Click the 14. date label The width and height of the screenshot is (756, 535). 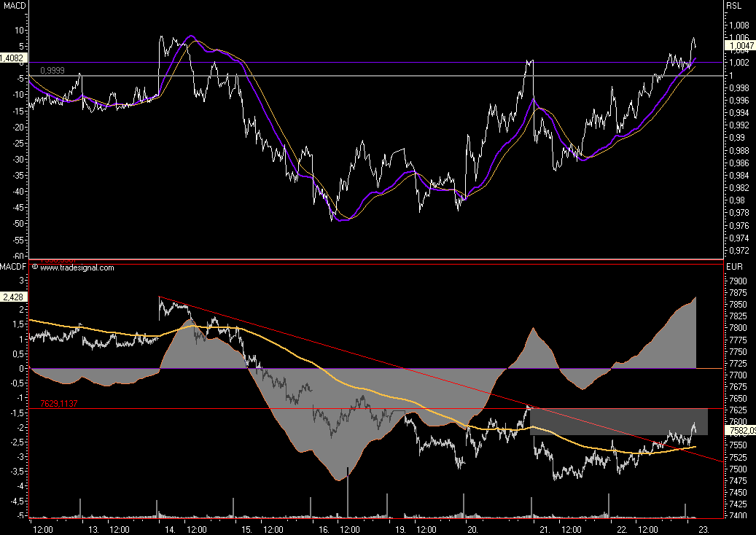click(x=170, y=530)
